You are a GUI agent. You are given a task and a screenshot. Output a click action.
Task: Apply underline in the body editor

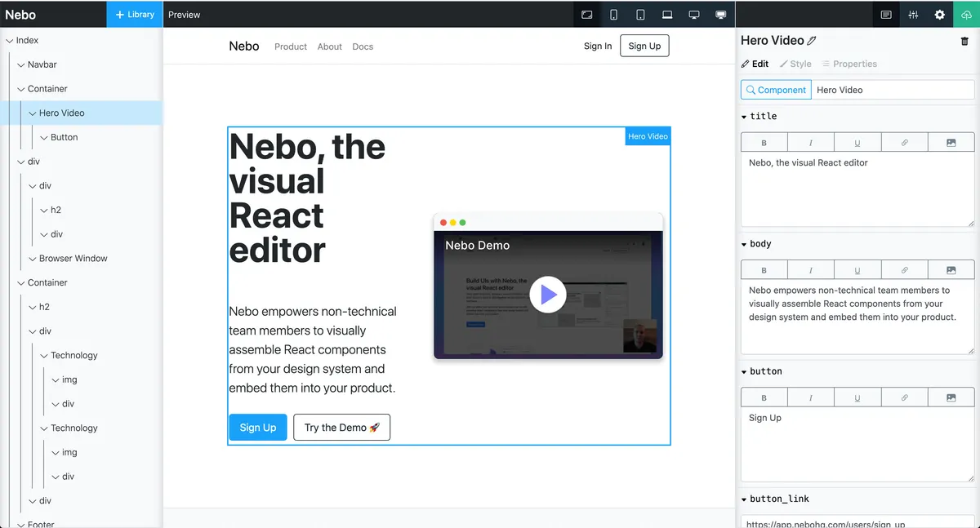(x=857, y=270)
